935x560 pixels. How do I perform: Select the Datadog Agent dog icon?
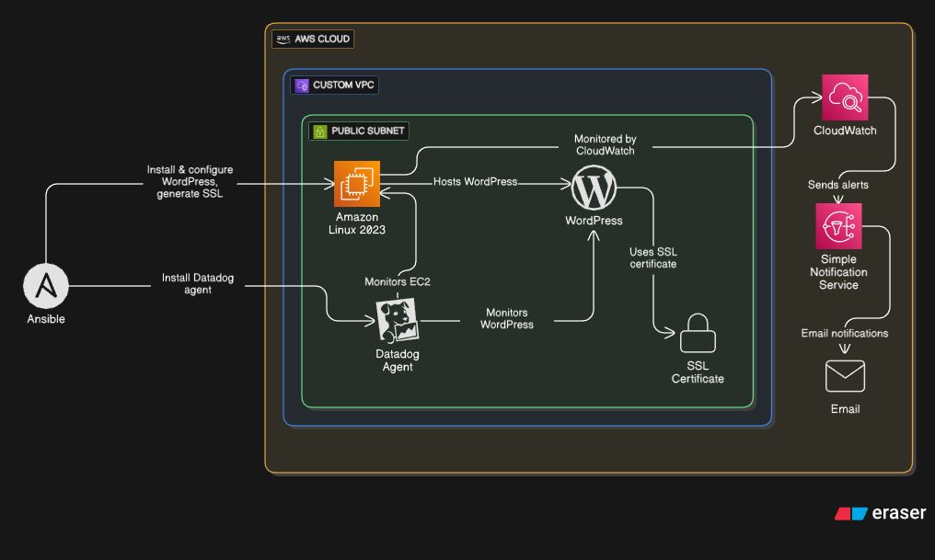click(398, 321)
